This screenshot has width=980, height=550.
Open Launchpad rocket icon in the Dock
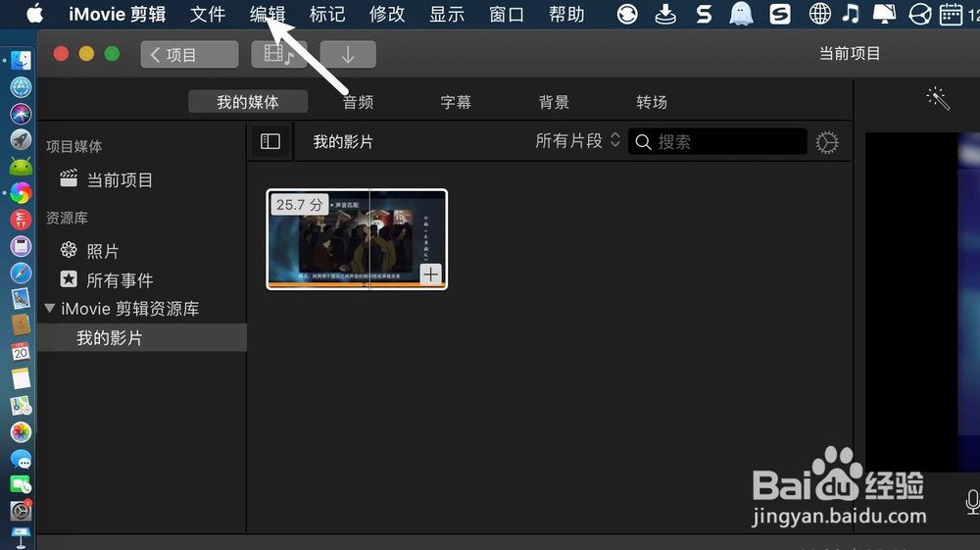[x=21, y=140]
